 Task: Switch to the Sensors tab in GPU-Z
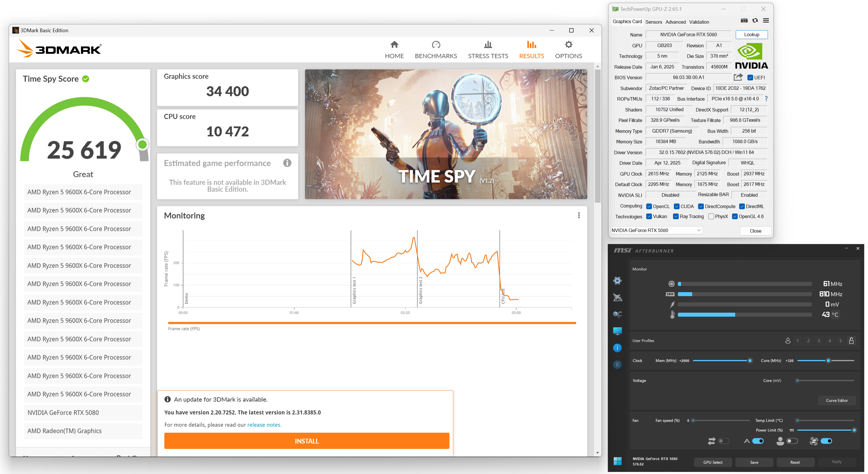(x=653, y=22)
